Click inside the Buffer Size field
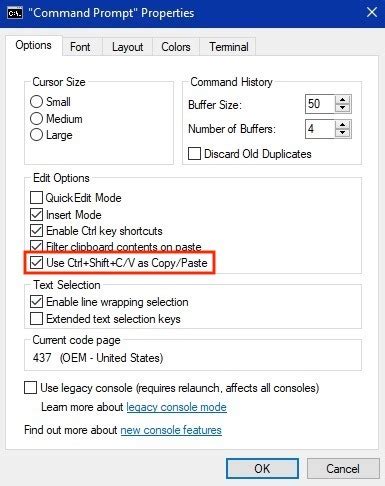The width and height of the screenshot is (385, 486). pyautogui.click(x=320, y=104)
